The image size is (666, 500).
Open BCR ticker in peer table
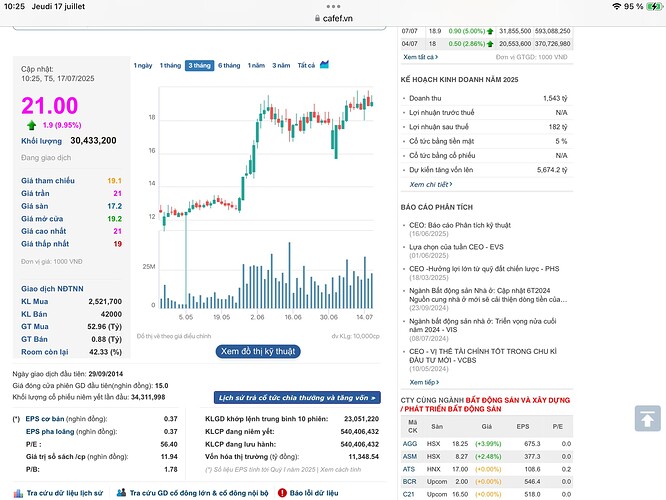pyautogui.click(x=409, y=481)
